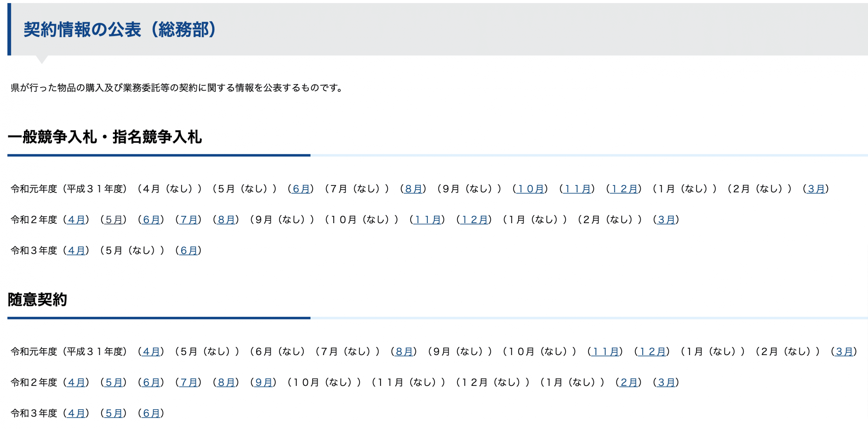Click 令和3年度 4月 link under 随意契約
The image size is (868, 429).
point(76,413)
